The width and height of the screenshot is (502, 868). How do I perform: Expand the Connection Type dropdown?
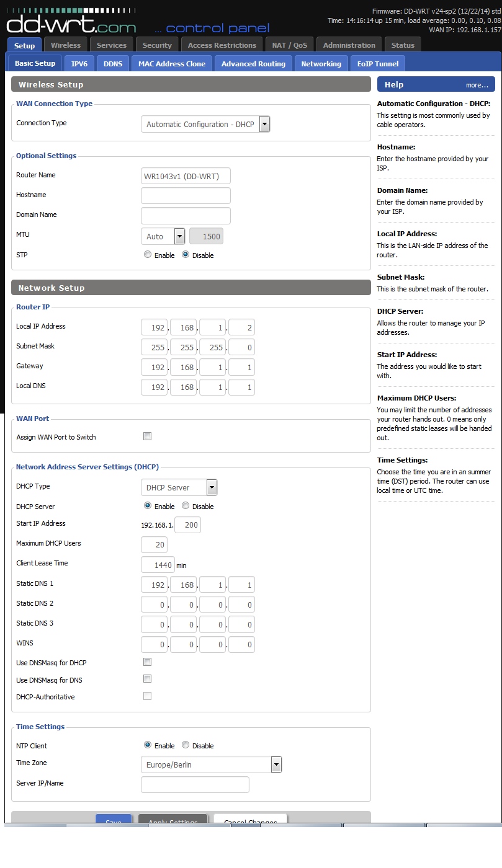point(206,124)
